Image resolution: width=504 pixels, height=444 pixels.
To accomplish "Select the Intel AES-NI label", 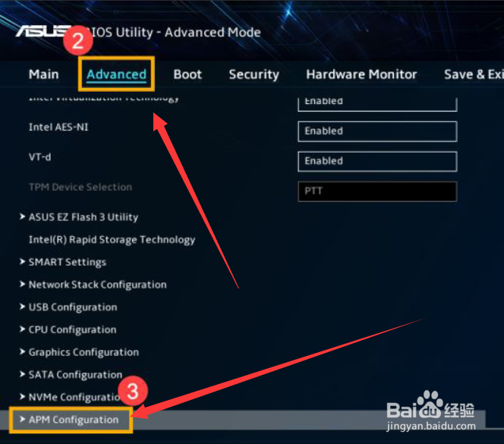I will pos(58,128).
